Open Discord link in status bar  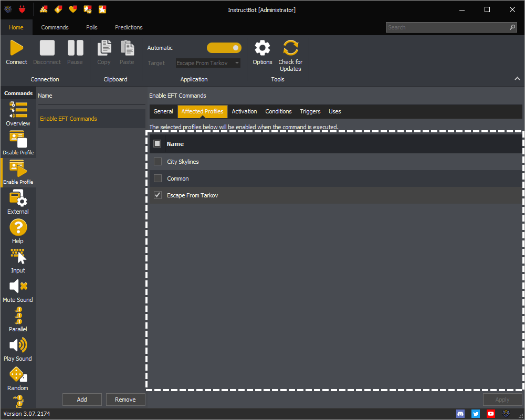click(460, 414)
